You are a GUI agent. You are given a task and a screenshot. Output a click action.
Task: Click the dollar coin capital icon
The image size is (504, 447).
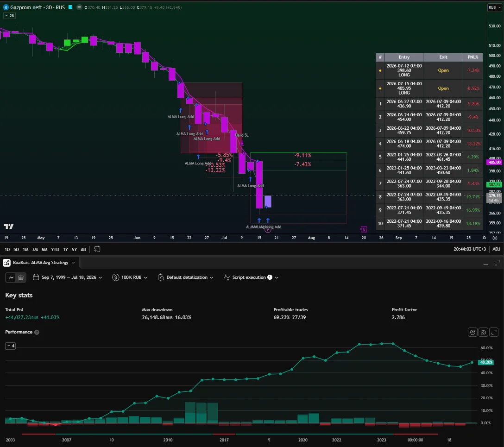(x=115, y=277)
